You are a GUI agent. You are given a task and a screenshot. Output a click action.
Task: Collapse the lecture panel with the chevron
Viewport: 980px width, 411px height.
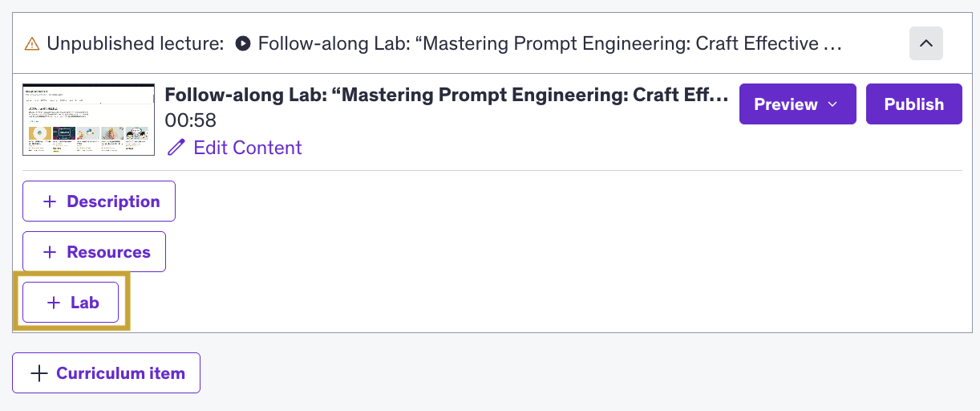tap(925, 43)
